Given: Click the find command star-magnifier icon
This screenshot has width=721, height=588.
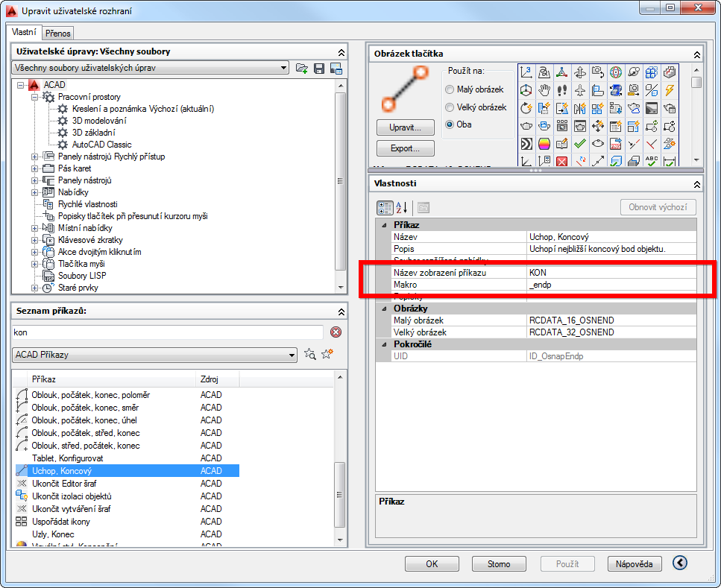Looking at the screenshot, I should coord(310,355).
